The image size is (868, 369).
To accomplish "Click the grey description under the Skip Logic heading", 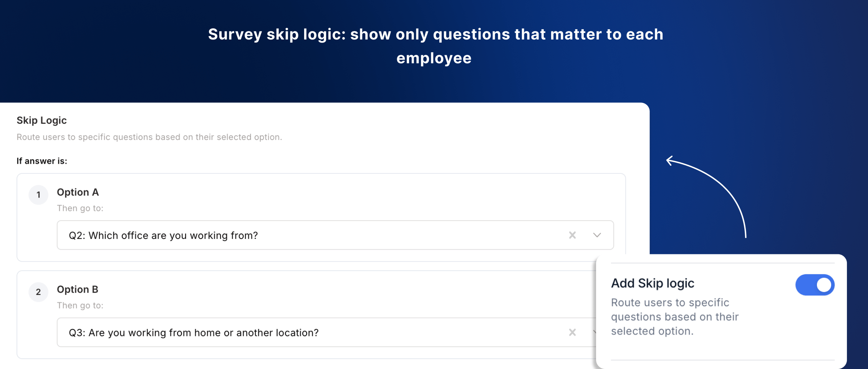I will (149, 137).
